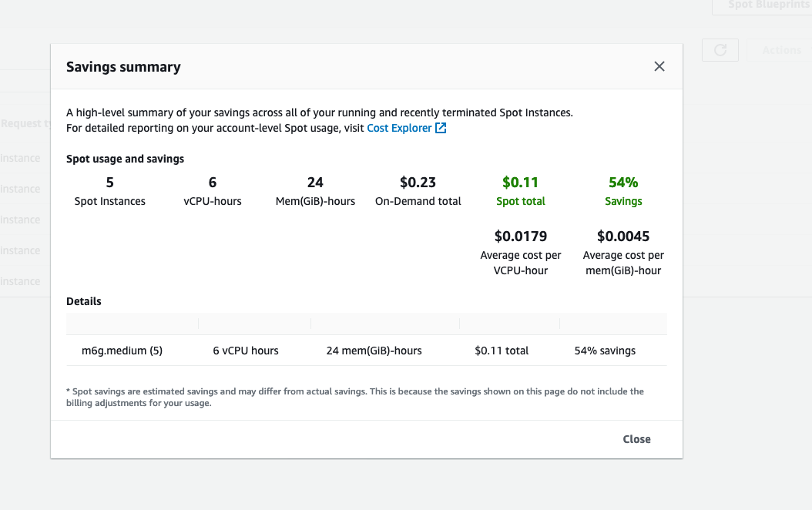Close the Savings summary dialog with X

coord(659,66)
